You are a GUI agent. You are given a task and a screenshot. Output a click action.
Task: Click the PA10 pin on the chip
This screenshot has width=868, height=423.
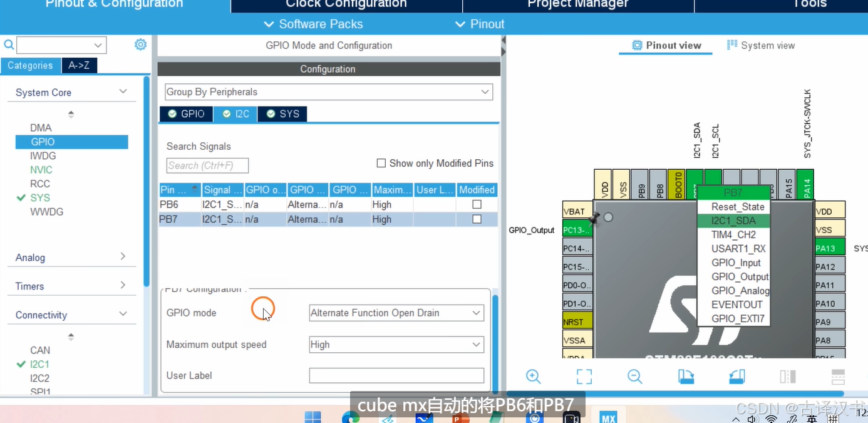click(830, 304)
